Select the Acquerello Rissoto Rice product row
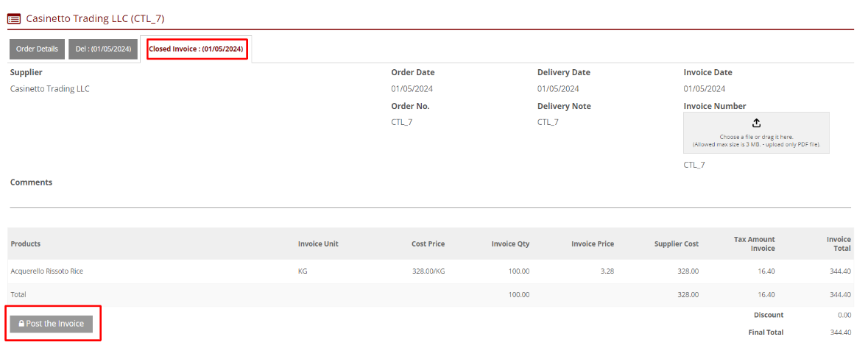The height and width of the screenshot is (359, 868). (x=47, y=271)
